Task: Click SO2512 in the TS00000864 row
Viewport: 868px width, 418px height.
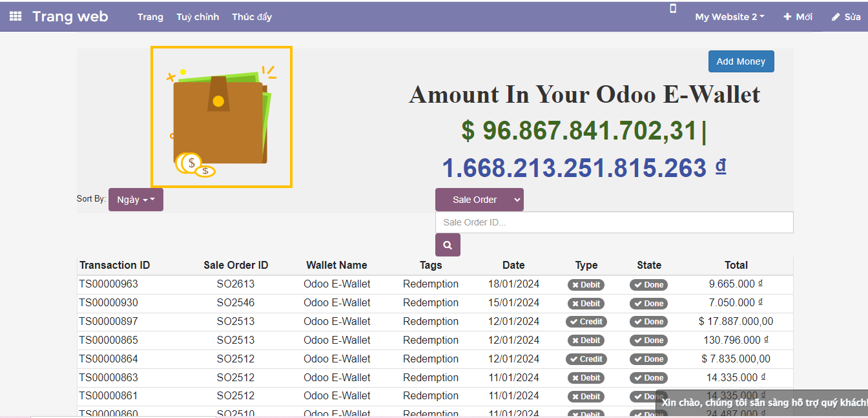Action: click(236, 359)
